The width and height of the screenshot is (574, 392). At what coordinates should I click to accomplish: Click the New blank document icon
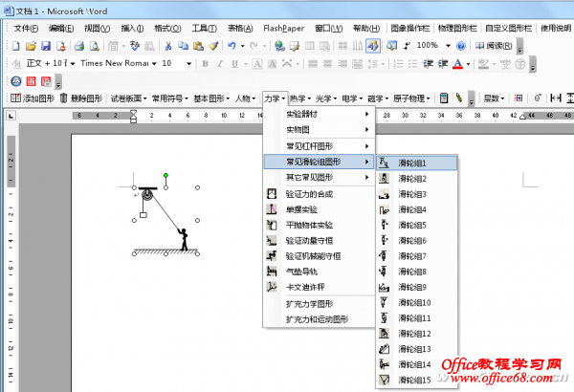(15, 46)
